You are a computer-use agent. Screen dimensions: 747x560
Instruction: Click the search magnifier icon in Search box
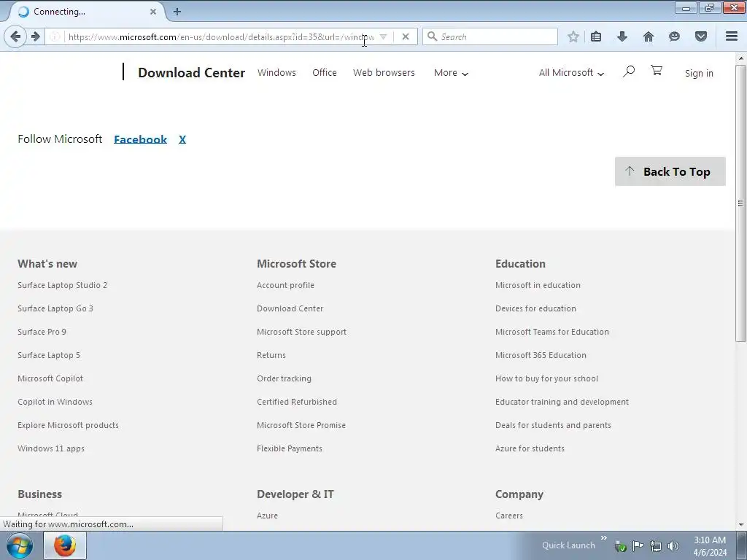tap(432, 36)
